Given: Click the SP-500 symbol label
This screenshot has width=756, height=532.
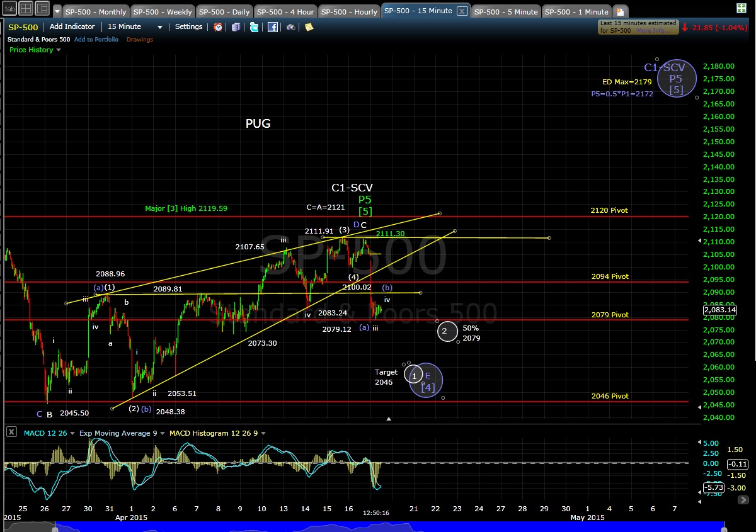Looking at the screenshot, I should [x=23, y=27].
